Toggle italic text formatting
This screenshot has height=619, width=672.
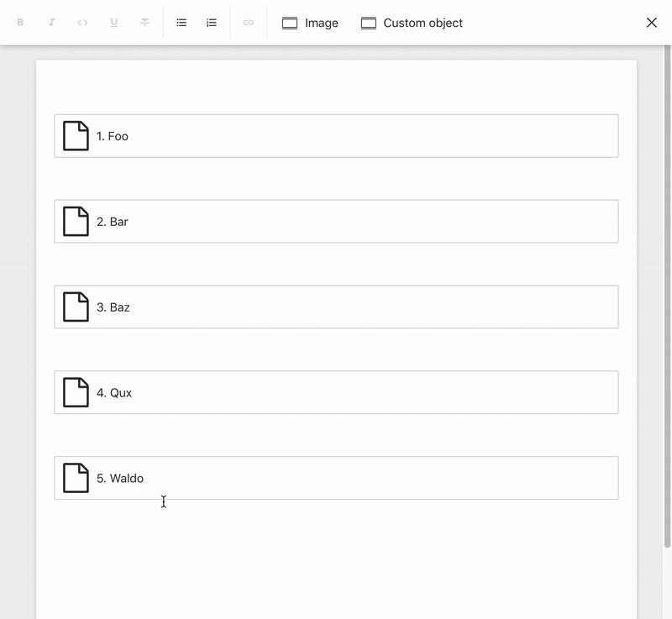click(x=51, y=23)
